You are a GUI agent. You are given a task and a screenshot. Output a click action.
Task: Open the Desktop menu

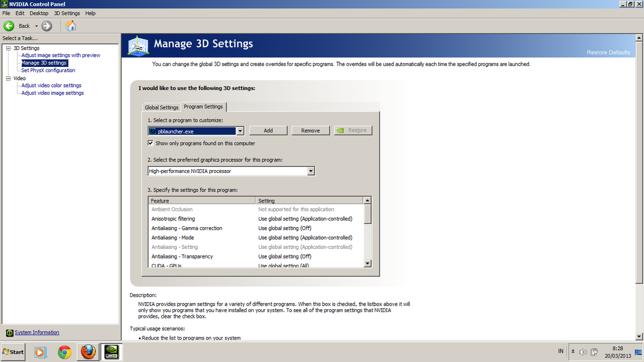coord(39,13)
